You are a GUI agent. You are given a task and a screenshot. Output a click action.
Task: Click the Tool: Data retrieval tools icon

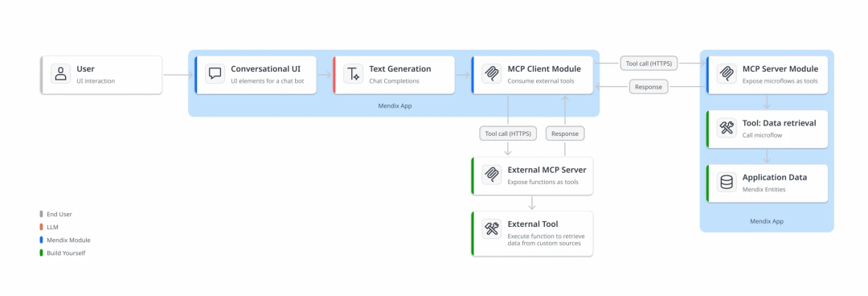[x=727, y=128]
